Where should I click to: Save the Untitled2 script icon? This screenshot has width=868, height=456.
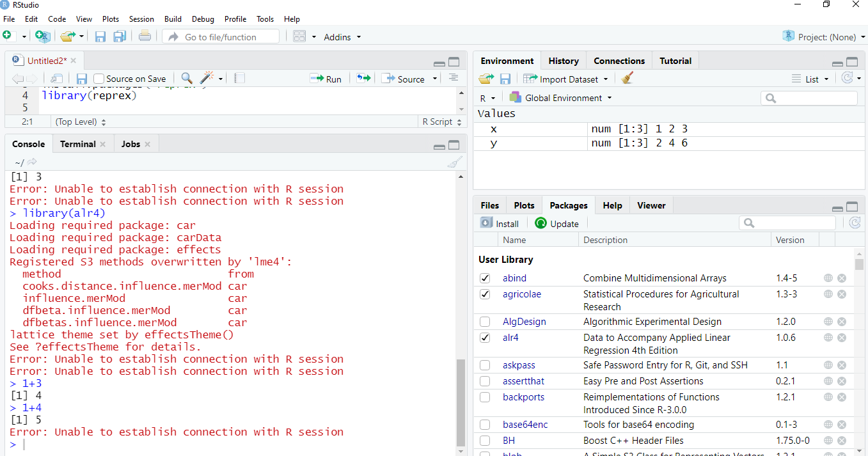pos(82,79)
